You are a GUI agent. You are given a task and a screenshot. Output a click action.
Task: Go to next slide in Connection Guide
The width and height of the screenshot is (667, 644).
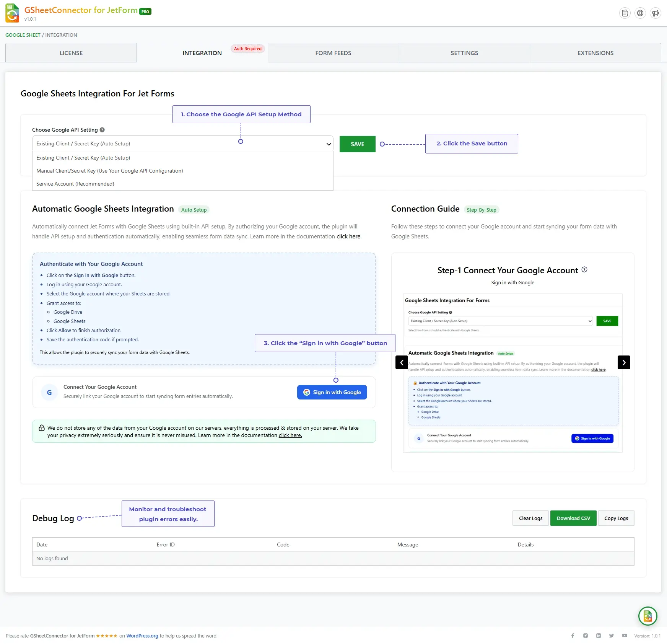(624, 362)
